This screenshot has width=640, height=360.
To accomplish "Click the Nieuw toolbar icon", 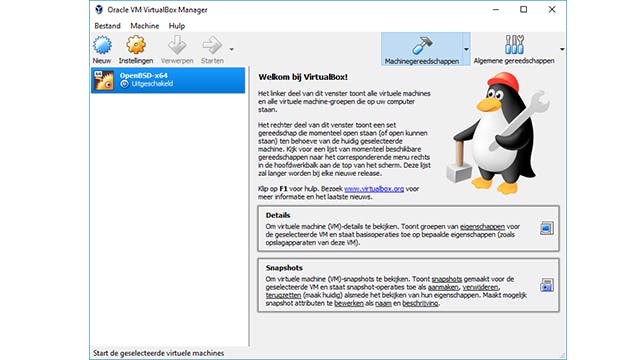I will (x=102, y=45).
